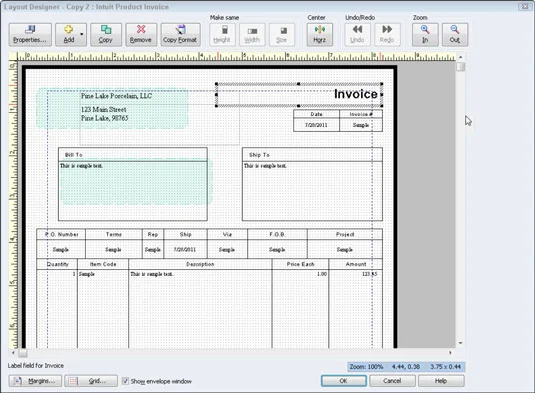Redo the layout change

(x=387, y=34)
